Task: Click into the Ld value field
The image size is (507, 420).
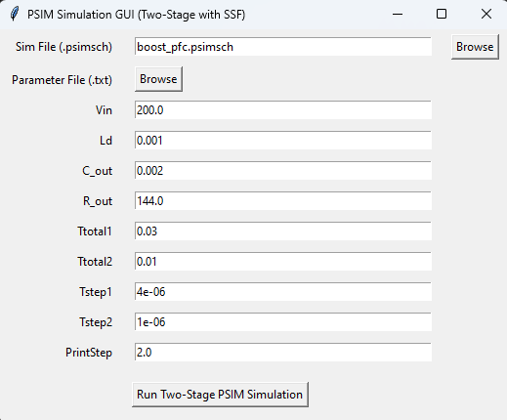Action: [x=283, y=141]
